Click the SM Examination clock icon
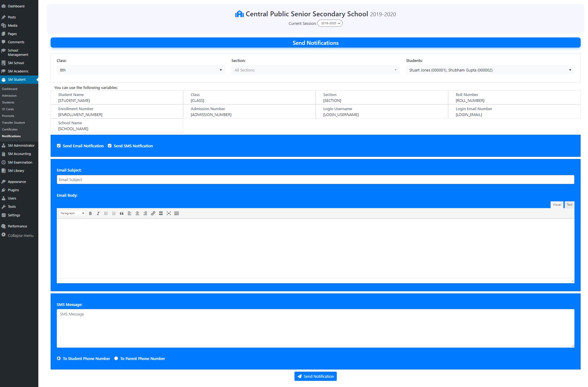 (x=4, y=162)
